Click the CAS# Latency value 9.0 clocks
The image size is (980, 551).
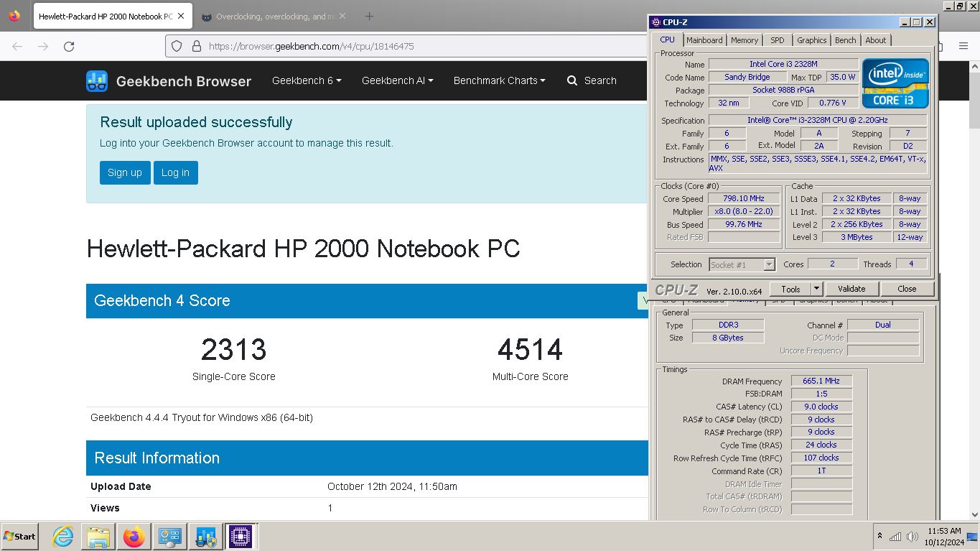[x=821, y=407]
